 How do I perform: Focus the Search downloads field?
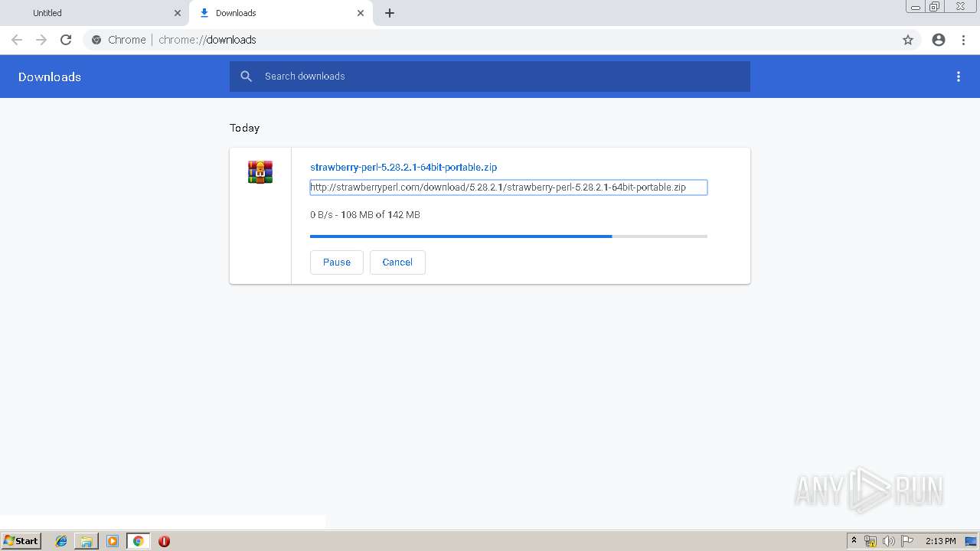tap(490, 77)
